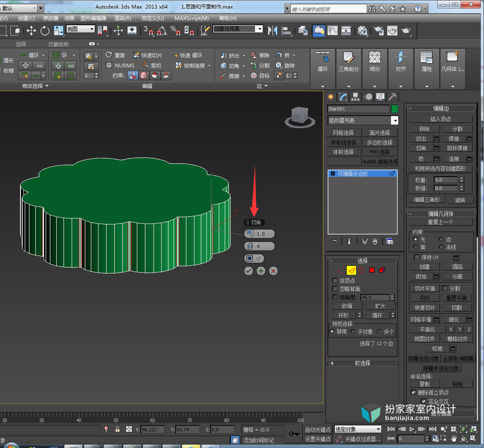Image resolution: width=484 pixels, height=448 pixels.
Task: Open the 渲染(R) menu
Action: coord(122,18)
